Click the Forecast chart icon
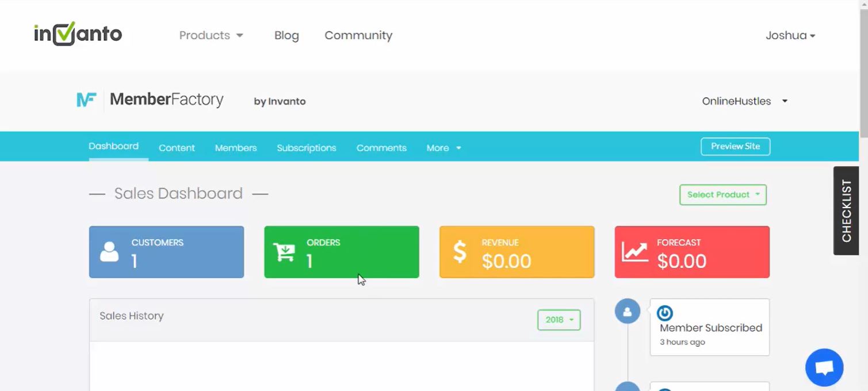The height and width of the screenshot is (391, 868). 634,252
